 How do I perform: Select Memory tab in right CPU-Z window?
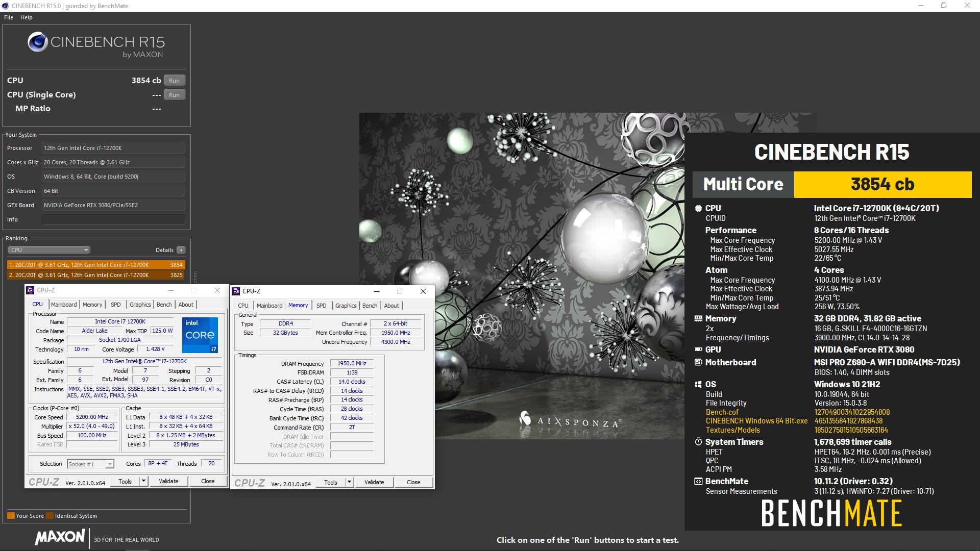pyautogui.click(x=298, y=305)
